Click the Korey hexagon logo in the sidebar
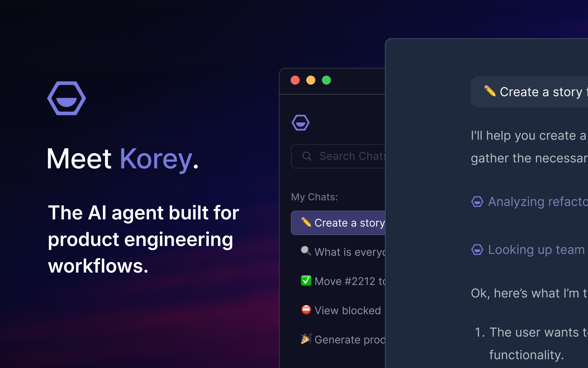 (301, 123)
